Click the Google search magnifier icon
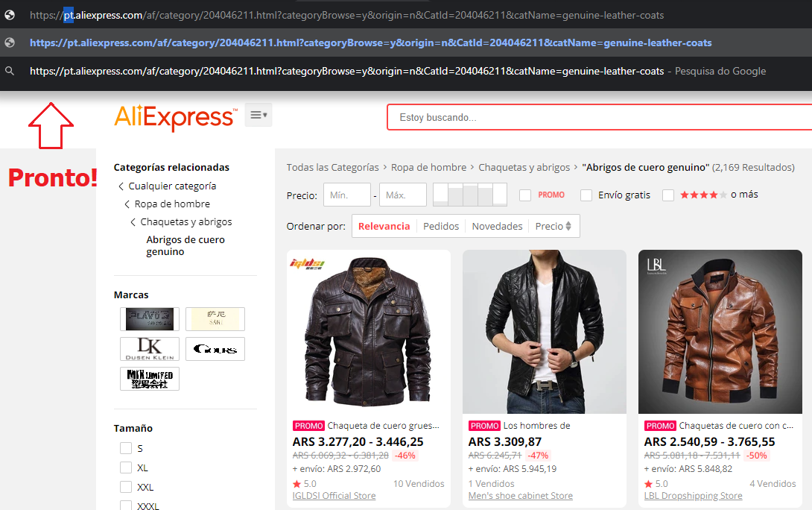This screenshot has height=510, width=812. [10, 72]
